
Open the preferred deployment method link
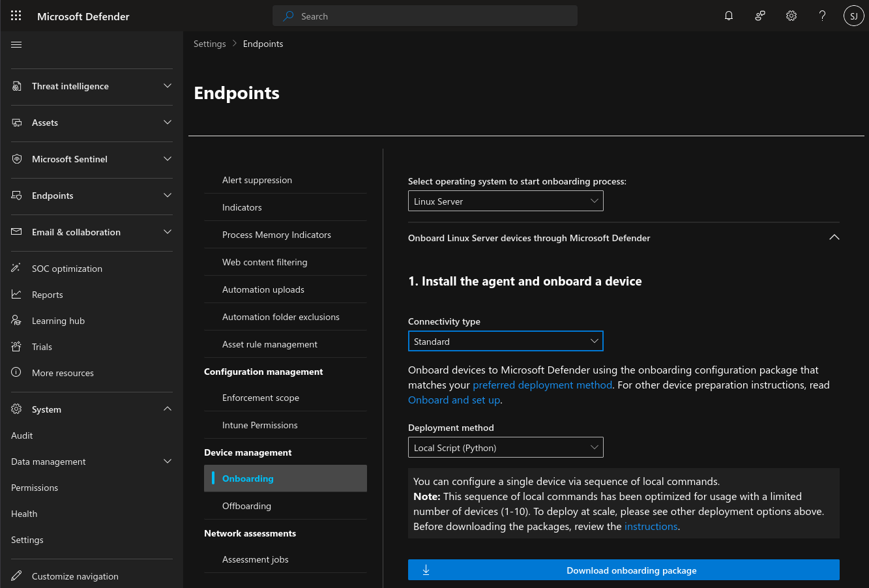tap(542, 385)
